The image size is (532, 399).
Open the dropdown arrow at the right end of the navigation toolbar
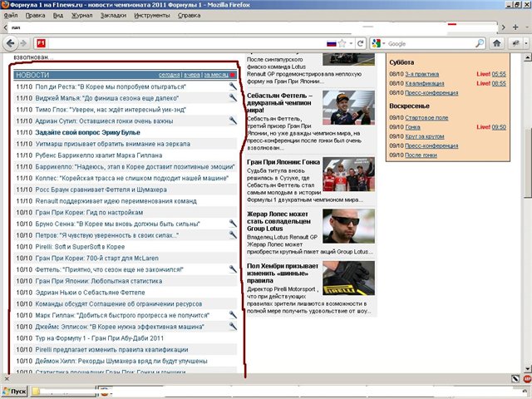click(x=526, y=43)
